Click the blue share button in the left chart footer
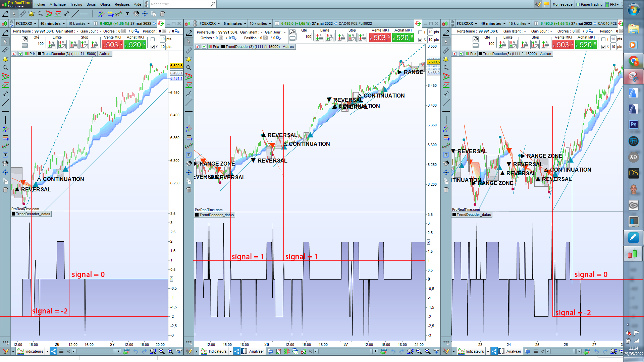The width and height of the screenshot is (644, 362). click(53, 351)
